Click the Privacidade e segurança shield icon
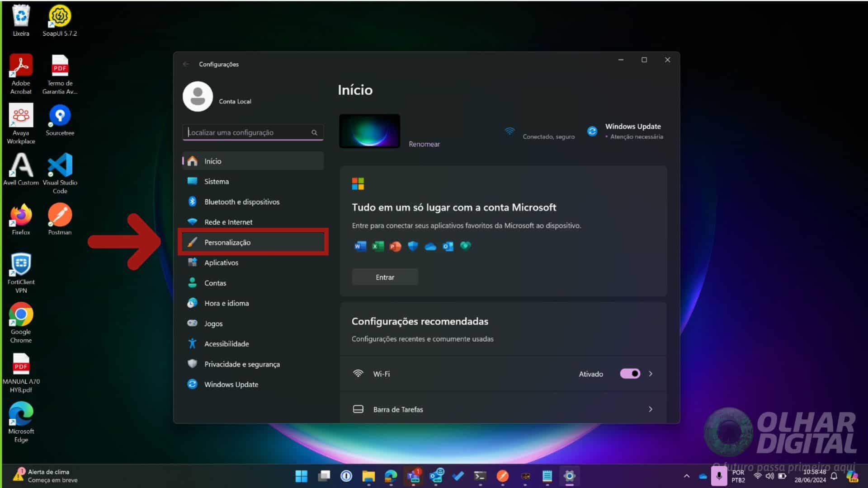This screenshot has width=868, height=488. 192,364
